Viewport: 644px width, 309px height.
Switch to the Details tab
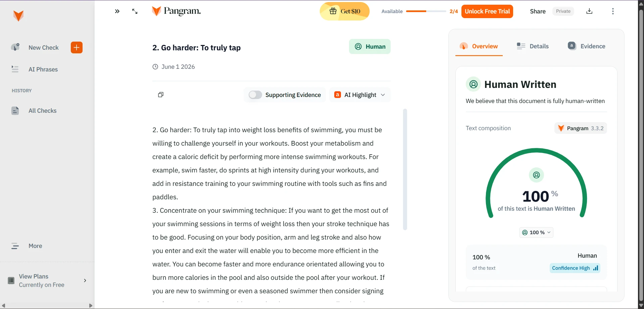(x=533, y=46)
